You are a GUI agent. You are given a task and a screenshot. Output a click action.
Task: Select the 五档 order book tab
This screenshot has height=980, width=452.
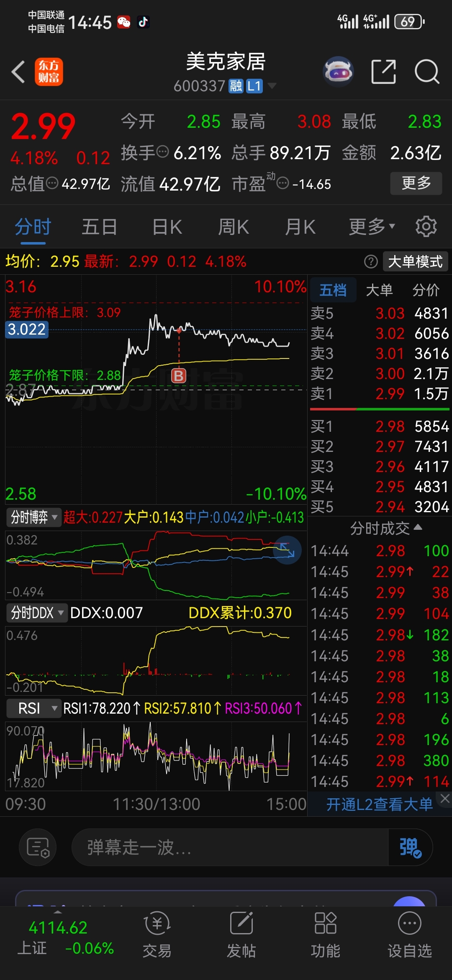(x=333, y=290)
